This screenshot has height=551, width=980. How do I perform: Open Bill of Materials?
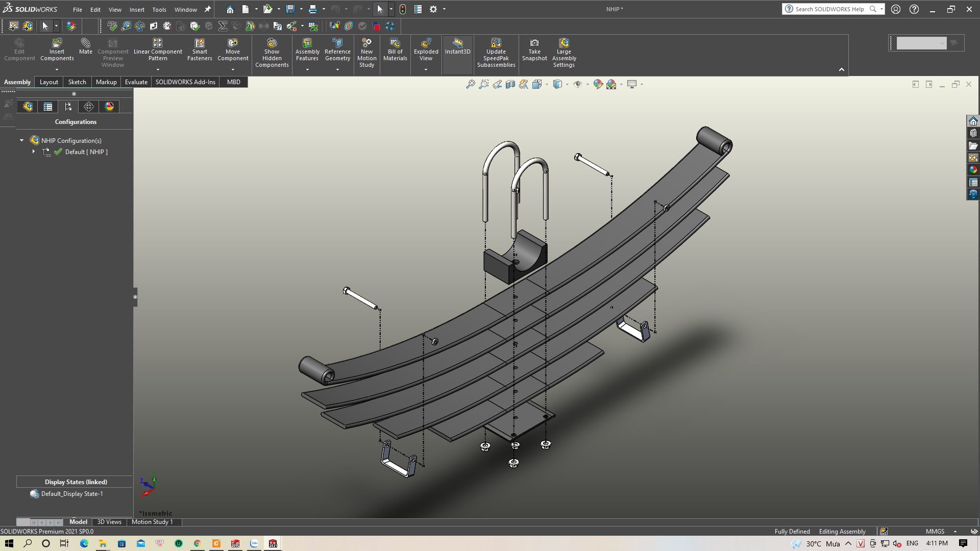coord(395,50)
